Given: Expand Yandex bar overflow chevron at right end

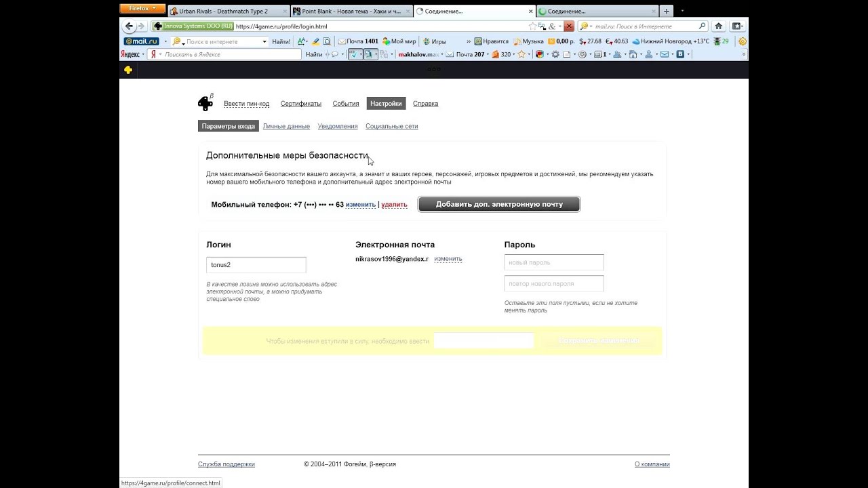Looking at the screenshot, I should point(743,54).
